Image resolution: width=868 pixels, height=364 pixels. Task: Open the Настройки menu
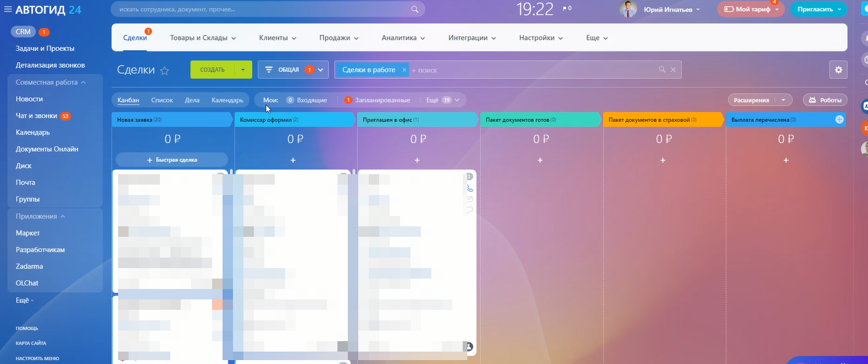click(x=541, y=38)
